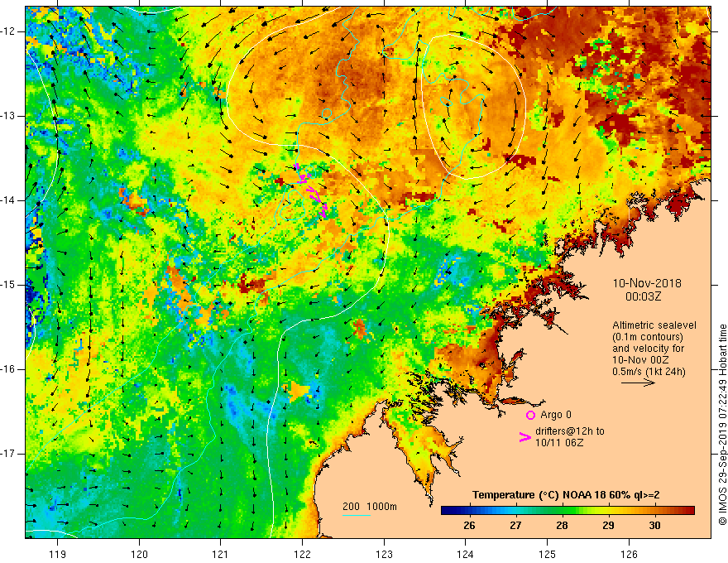This screenshot has height=563, width=728.
Task: Click the latitude axis label -13
Action: (9, 116)
